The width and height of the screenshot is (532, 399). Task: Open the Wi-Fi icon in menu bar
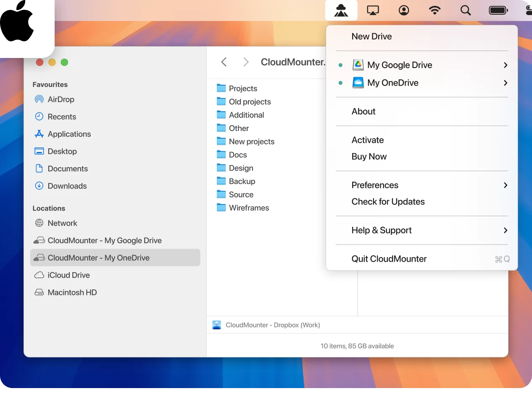(x=435, y=10)
